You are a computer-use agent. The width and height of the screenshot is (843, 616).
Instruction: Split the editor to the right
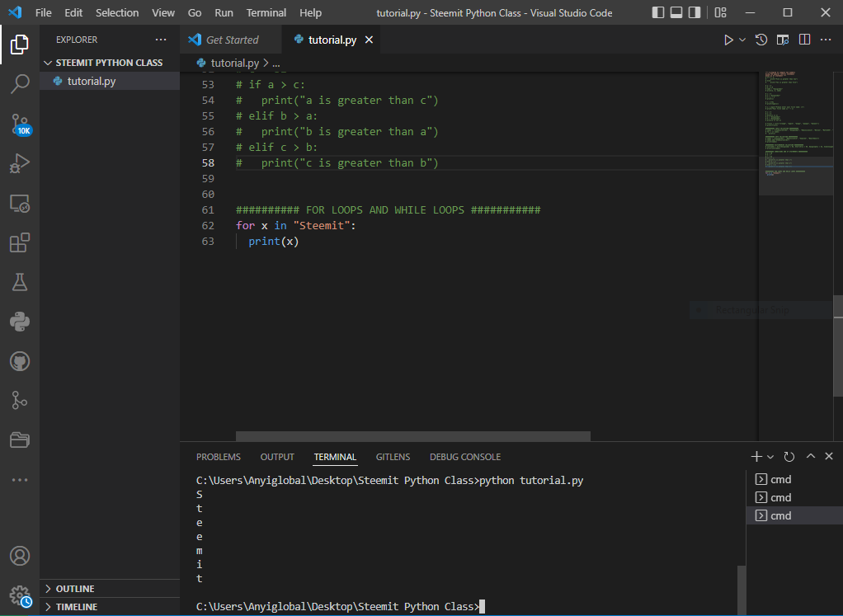[x=804, y=40]
